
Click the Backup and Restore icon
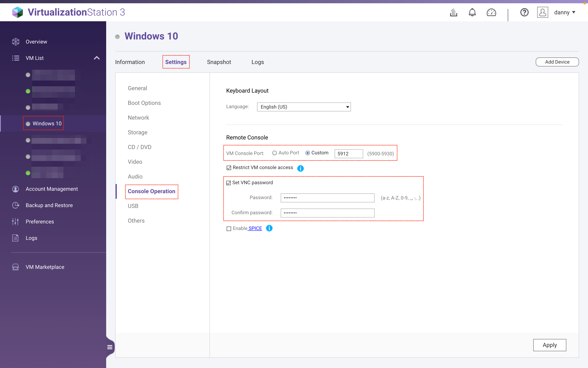coord(16,205)
